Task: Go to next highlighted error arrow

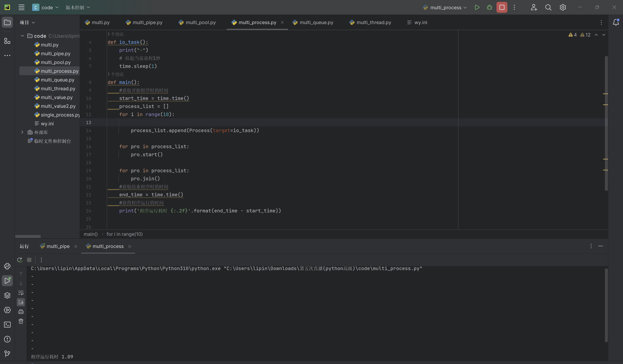Action: click(x=604, y=35)
